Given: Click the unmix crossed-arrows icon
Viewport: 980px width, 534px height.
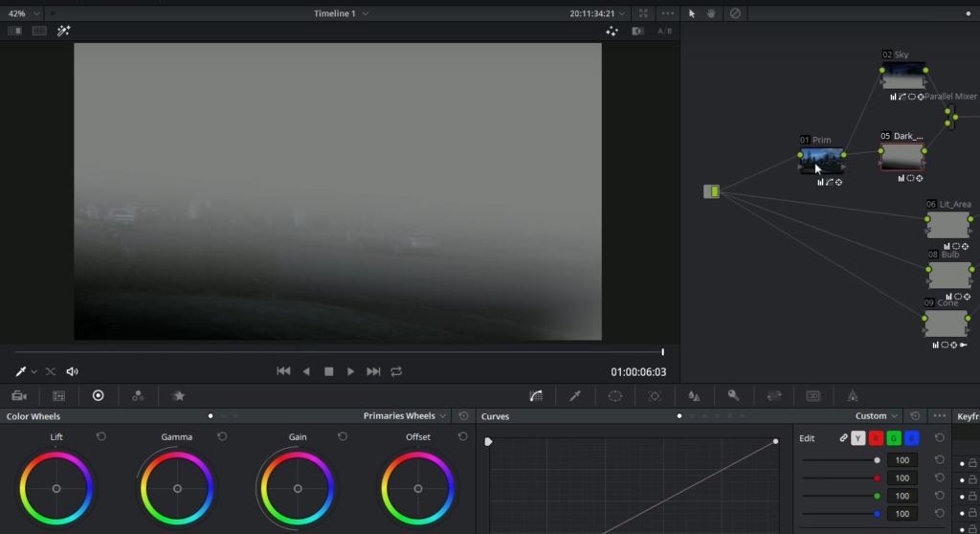Looking at the screenshot, I should pos(51,371).
